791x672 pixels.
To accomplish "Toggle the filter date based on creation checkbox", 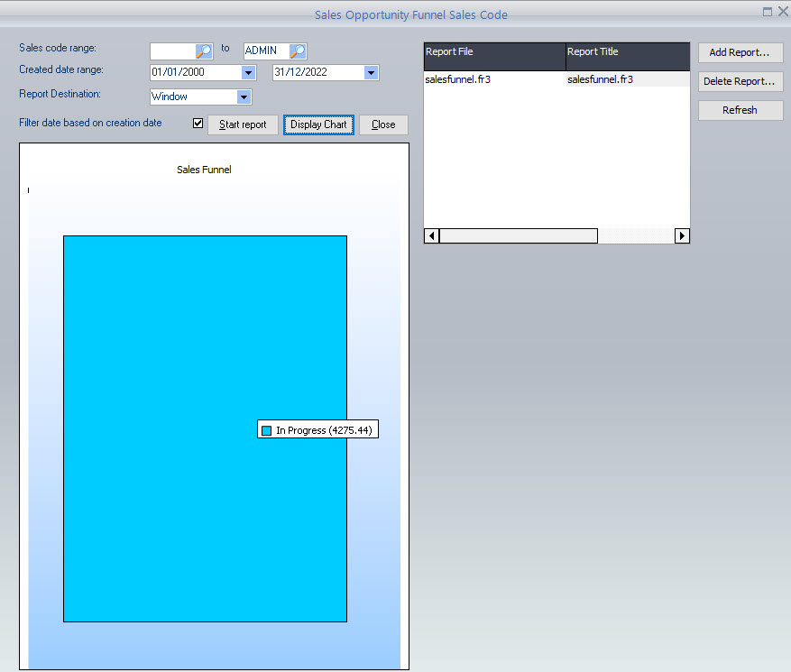I will click(x=198, y=123).
